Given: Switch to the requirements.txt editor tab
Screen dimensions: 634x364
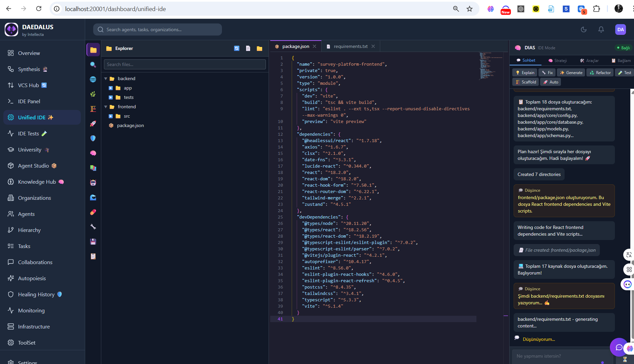Looking at the screenshot, I should pos(351,46).
